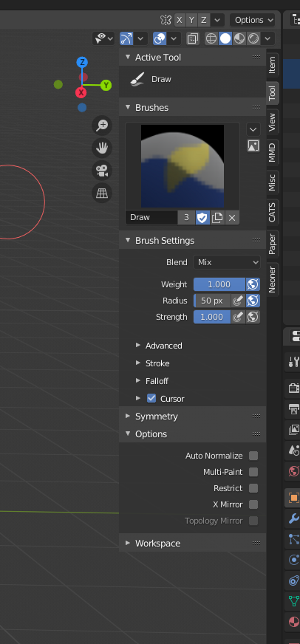Toggle X-ray icon in the header

click(192, 38)
